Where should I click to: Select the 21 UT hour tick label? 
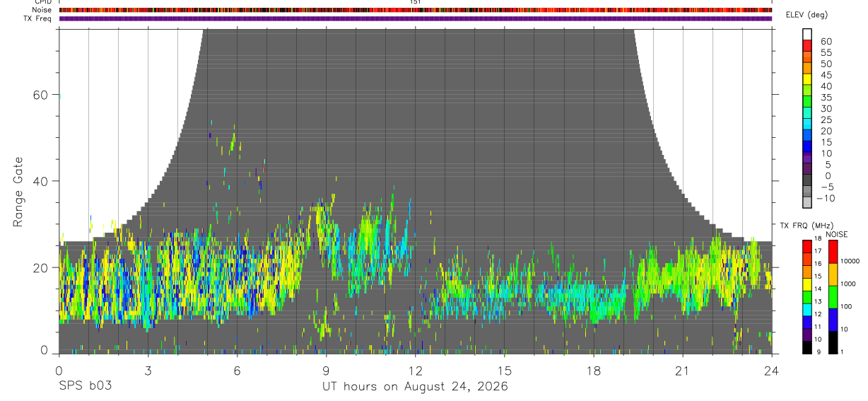coord(683,371)
